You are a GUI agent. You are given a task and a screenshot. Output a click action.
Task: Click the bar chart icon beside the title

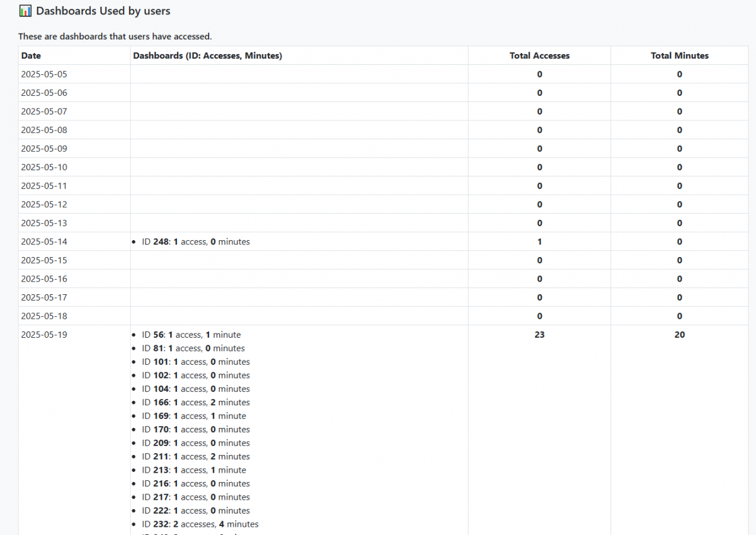tap(25, 11)
